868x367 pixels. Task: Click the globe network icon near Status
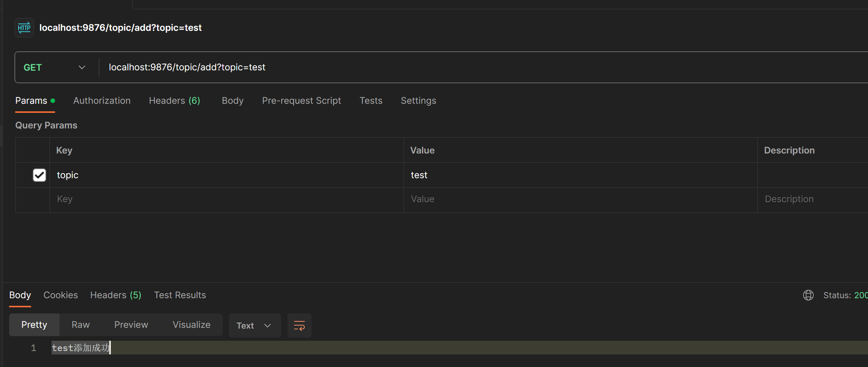(808, 295)
